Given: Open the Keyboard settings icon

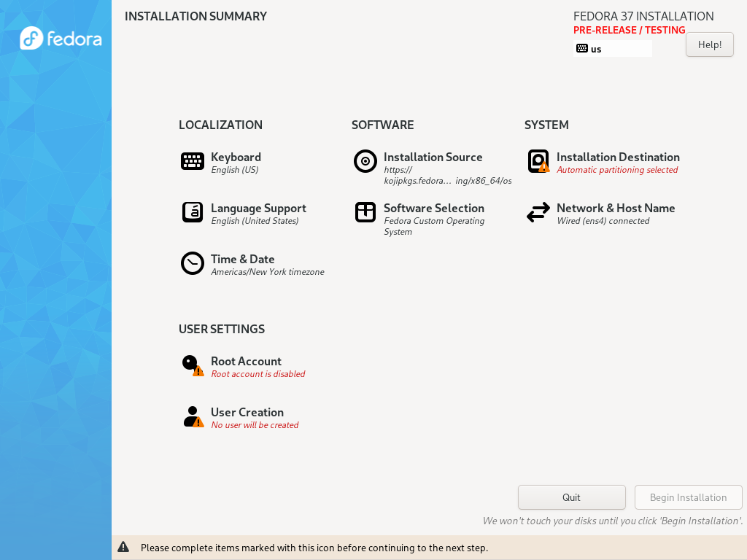Looking at the screenshot, I should click(x=193, y=161).
